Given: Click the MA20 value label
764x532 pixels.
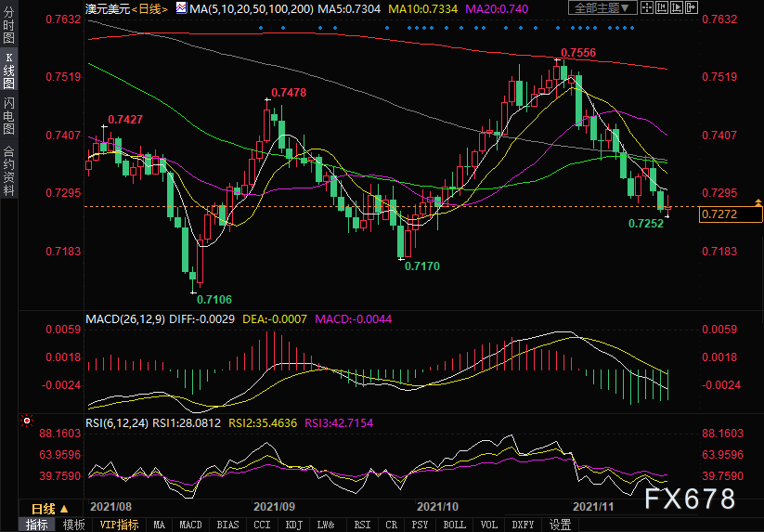Looking at the screenshot, I should click(x=497, y=8).
